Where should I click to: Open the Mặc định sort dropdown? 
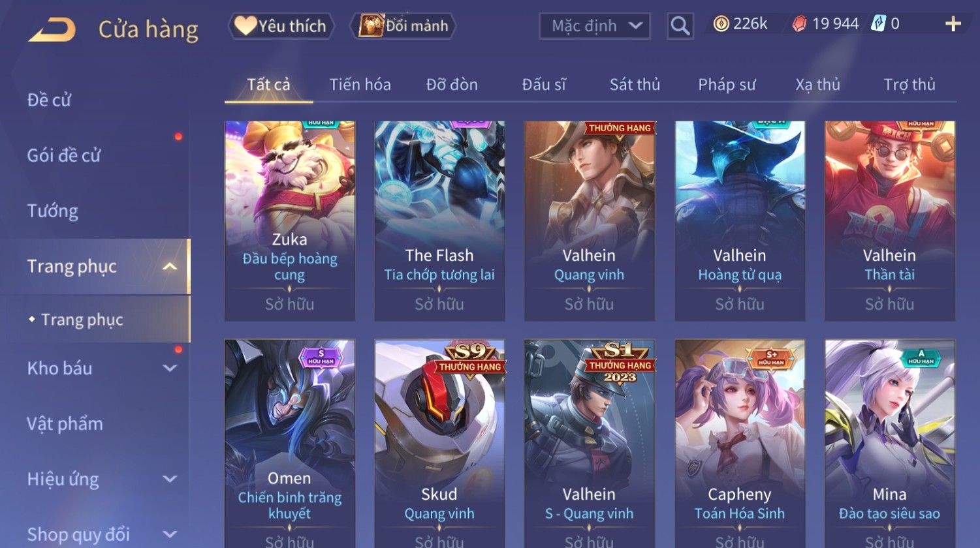point(594,26)
